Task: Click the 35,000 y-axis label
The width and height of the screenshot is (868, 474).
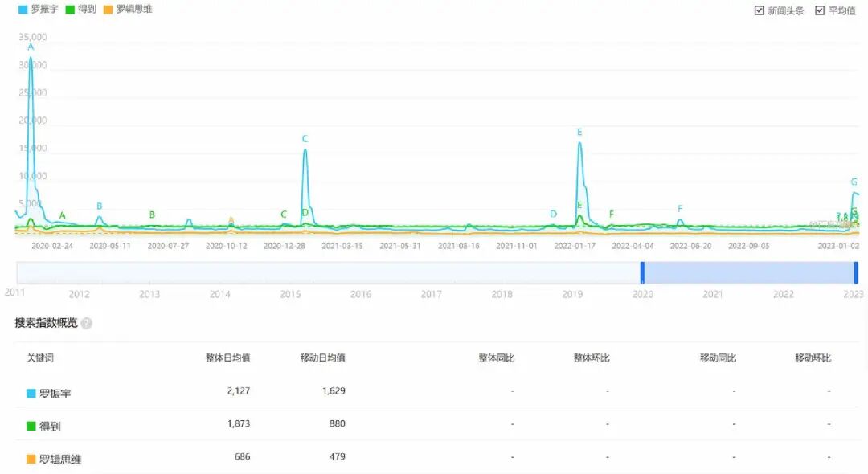Action: 33,37
